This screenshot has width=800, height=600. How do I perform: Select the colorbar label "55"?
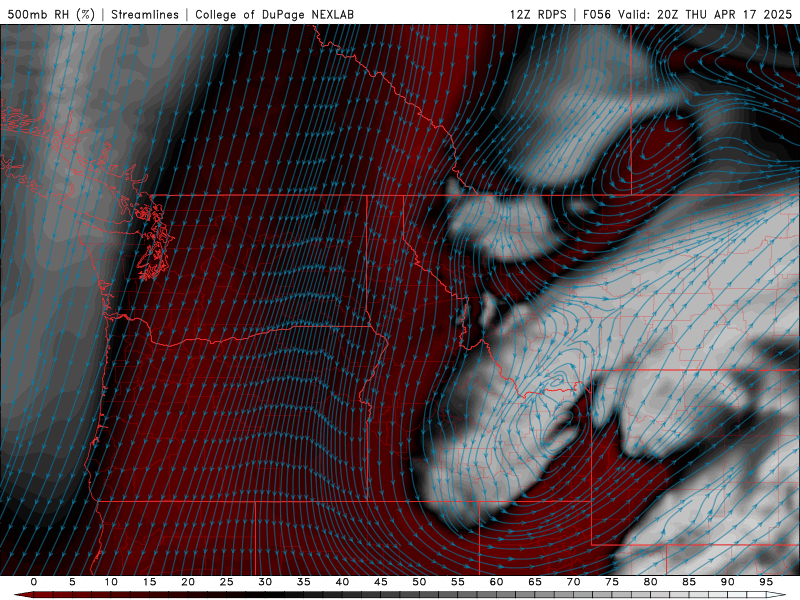(x=458, y=582)
